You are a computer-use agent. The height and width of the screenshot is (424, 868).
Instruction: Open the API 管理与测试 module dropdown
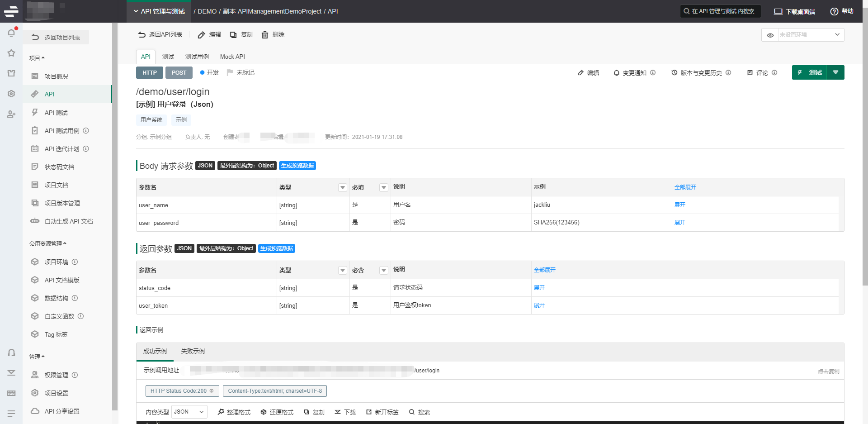click(x=159, y=11)
